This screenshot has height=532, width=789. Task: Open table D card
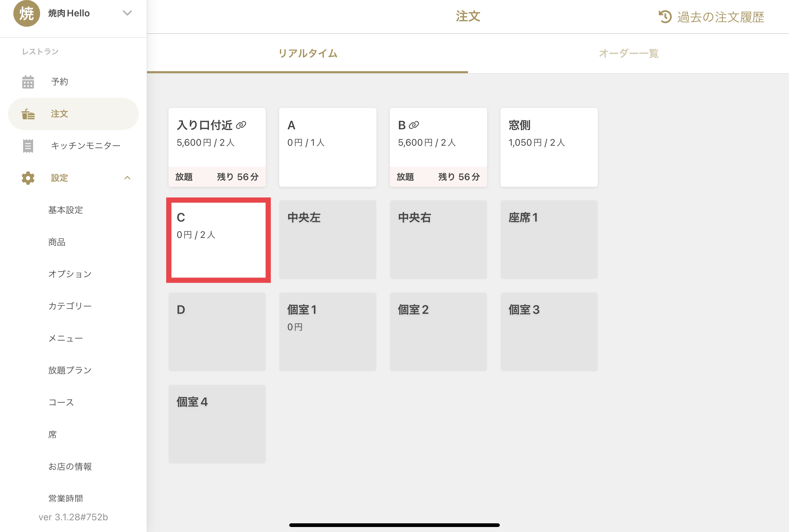[x=217, y=332]
